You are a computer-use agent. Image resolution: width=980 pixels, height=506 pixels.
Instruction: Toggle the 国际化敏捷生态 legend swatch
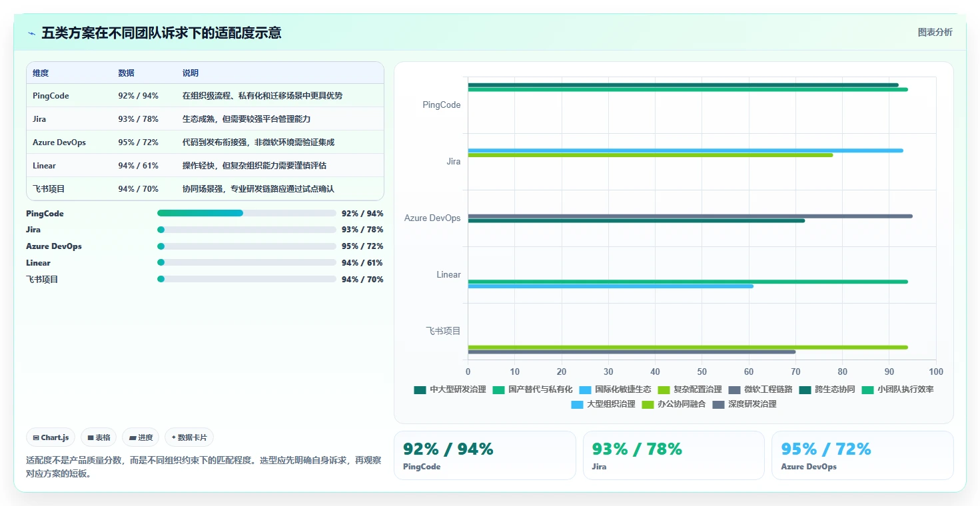(x=585, y=389)
